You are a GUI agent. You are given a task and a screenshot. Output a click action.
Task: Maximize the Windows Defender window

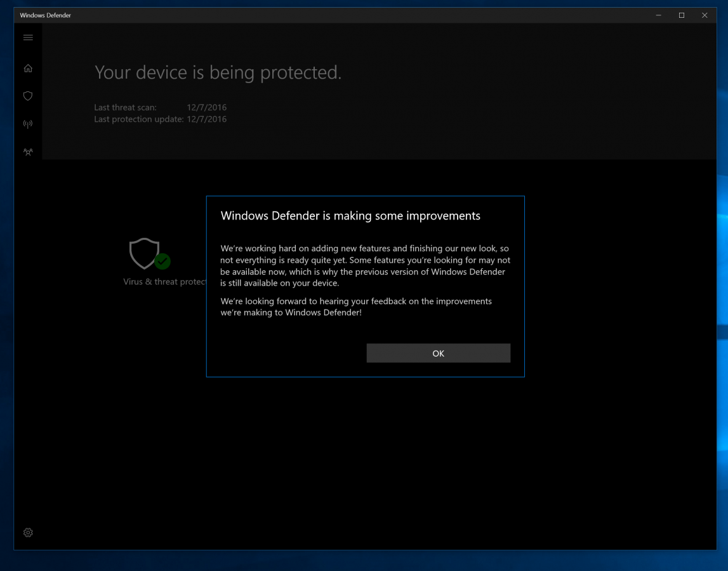[x=681, y=15]
